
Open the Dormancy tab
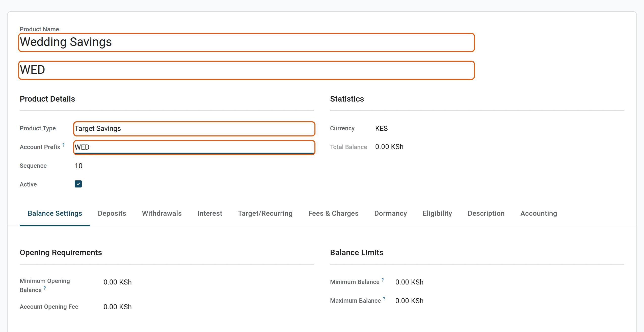click(x=390, y=214)
